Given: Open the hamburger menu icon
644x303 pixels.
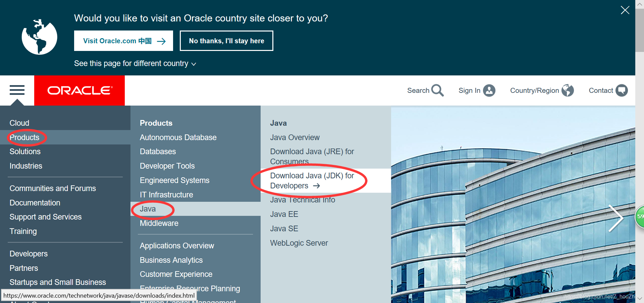Looking at the screenshot, I should point(17,90).
